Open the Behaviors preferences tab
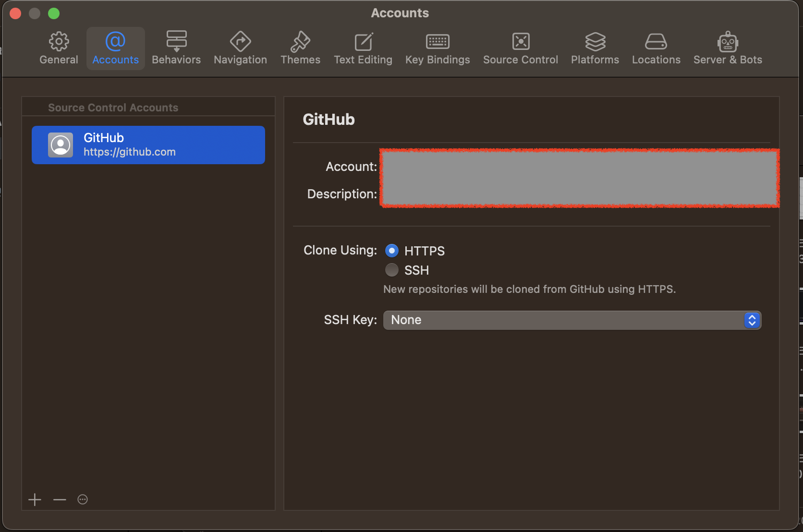 pos(176,48)
